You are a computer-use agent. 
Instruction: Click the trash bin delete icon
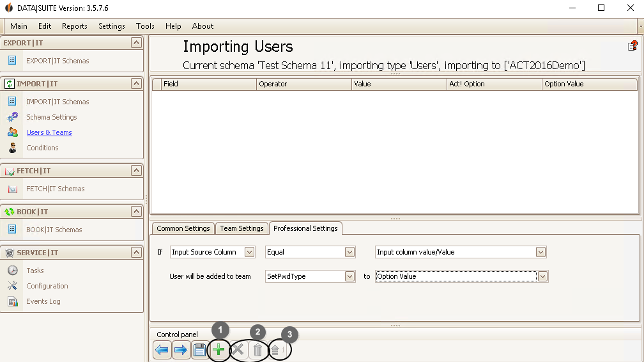(x=257, y=350)
